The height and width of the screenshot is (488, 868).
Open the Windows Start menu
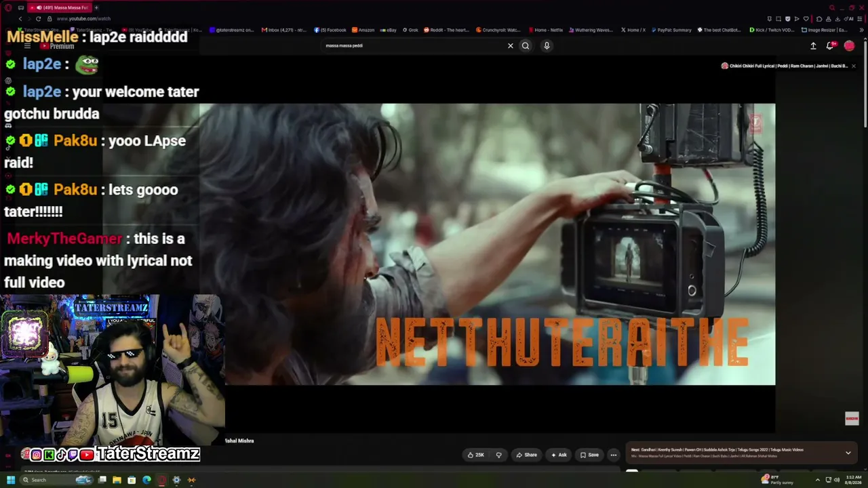point(11,480)
